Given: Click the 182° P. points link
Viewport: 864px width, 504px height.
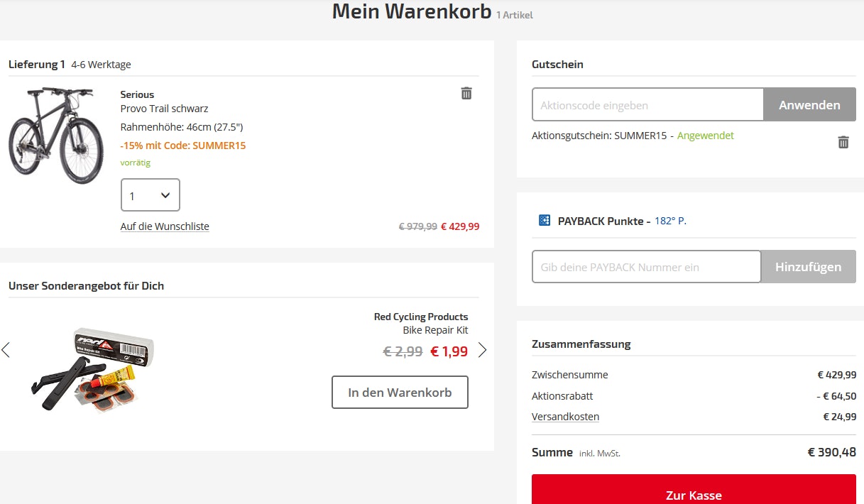Looking at the screenshot, I should tap(672, 221).
